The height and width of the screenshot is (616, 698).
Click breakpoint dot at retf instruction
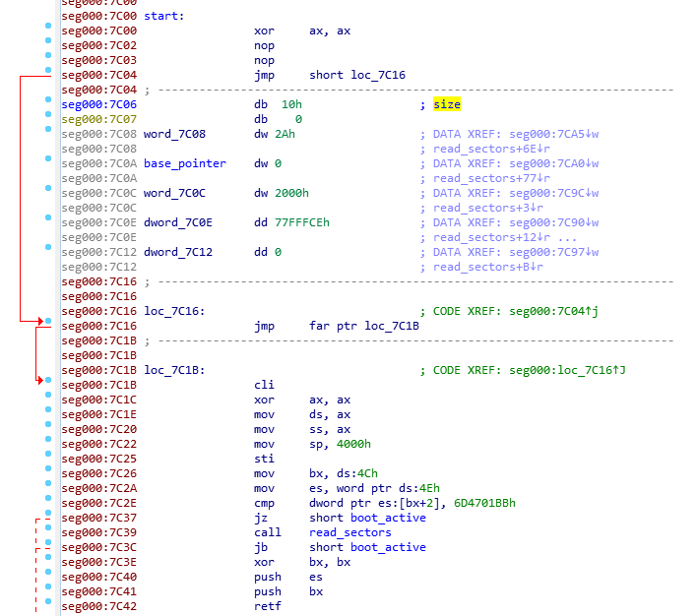(x=48, y=601)
